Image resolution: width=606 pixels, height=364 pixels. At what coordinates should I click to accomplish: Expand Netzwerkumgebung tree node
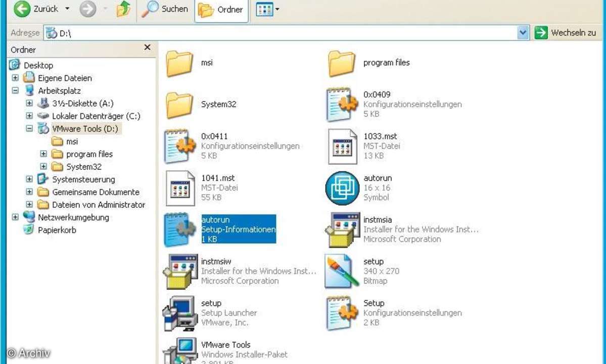click(15, 217)
